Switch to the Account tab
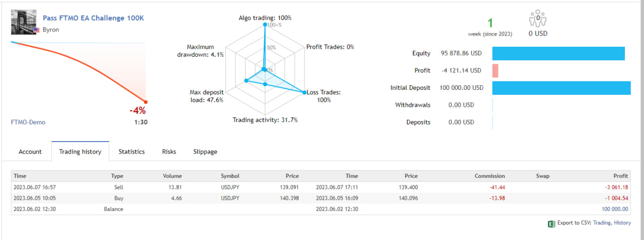 [30, 152]
